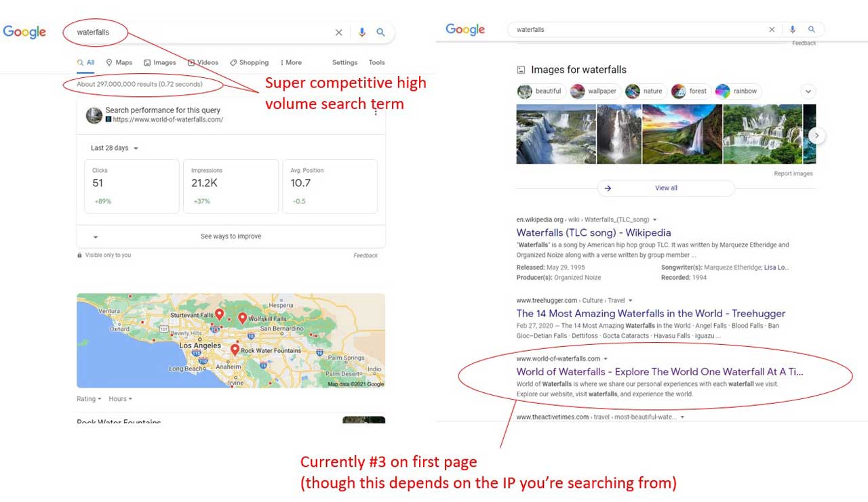
Task: Open the Rating filter dropdown
Action: click(x=89, y=399)
